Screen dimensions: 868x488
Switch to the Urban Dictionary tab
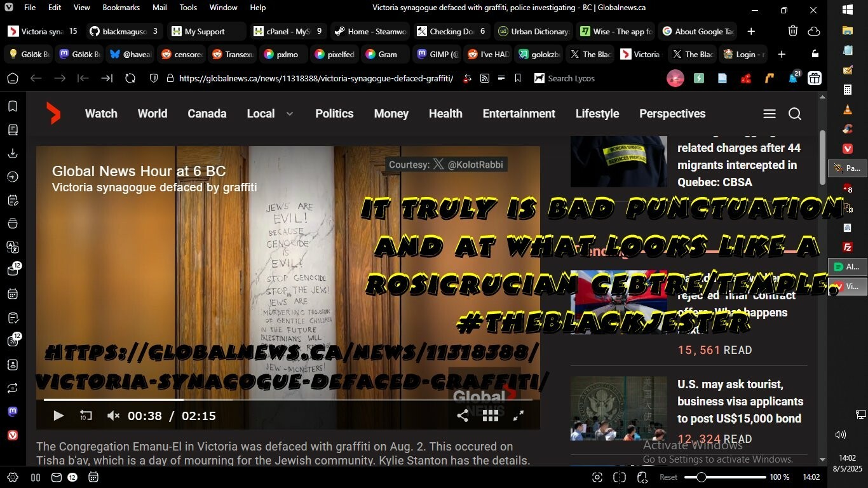(x=534, y=31)
